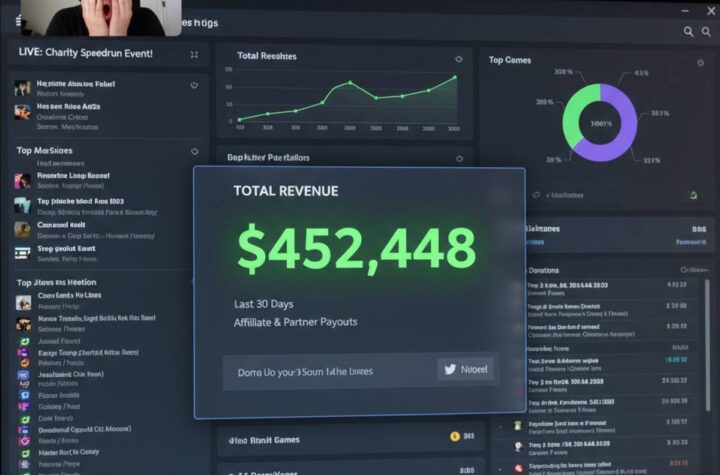Click the expand icon beside LIVE: Charity Speedrun Event
Viewport: 720px width, 475px height.
[x=194, y=54]
